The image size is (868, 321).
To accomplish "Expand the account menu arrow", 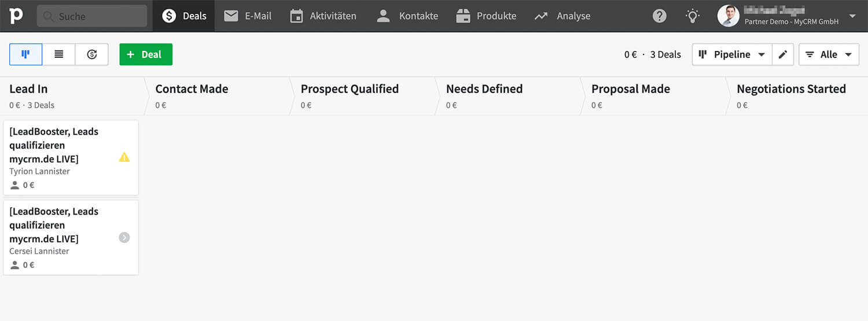I will (852, 16).
